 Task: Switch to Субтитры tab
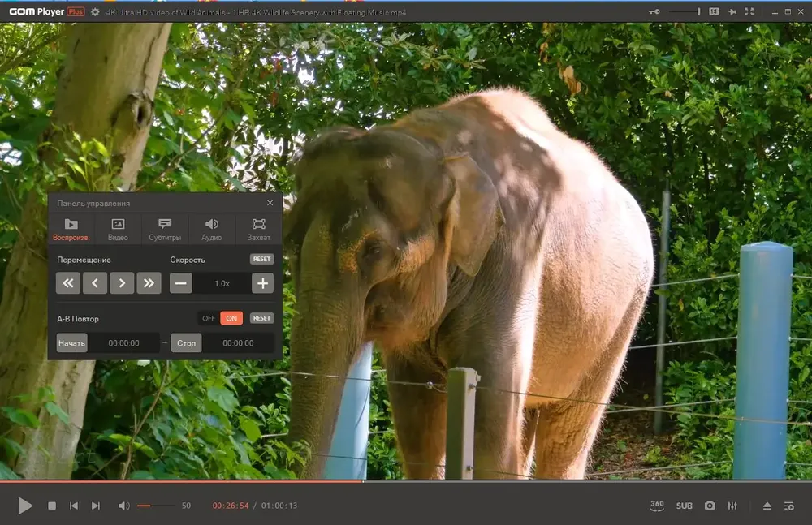(165, 230)
